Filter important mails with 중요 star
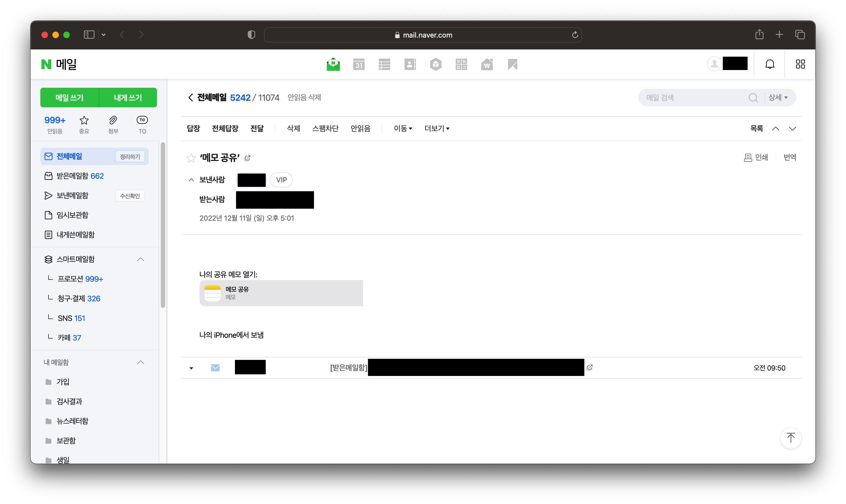846x504 pixels. pyautogui.click(x=84, y=120)
